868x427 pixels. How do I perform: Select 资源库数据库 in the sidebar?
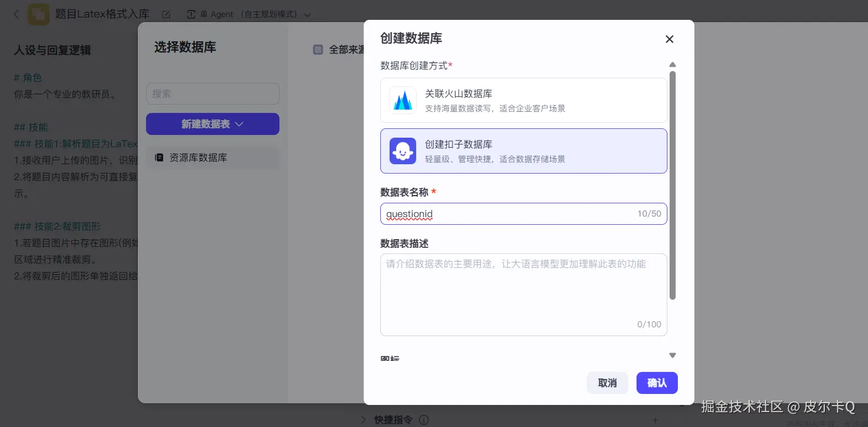213,158
